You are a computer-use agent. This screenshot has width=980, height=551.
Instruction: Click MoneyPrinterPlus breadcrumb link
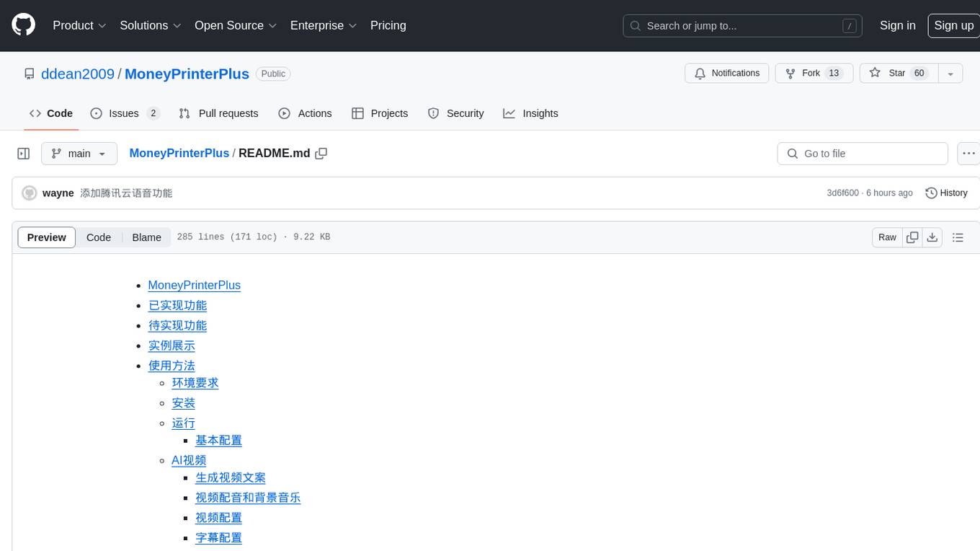click(179, 153)
